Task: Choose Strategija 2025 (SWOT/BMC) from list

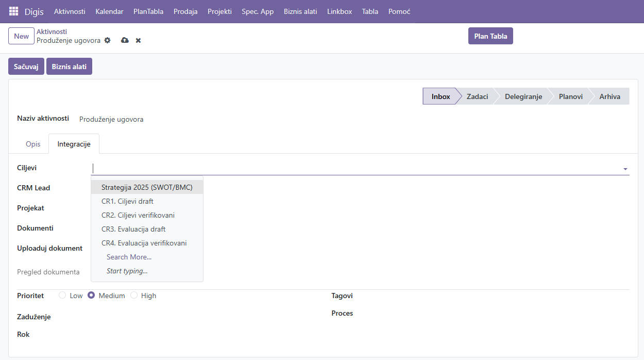Action: 147,187
